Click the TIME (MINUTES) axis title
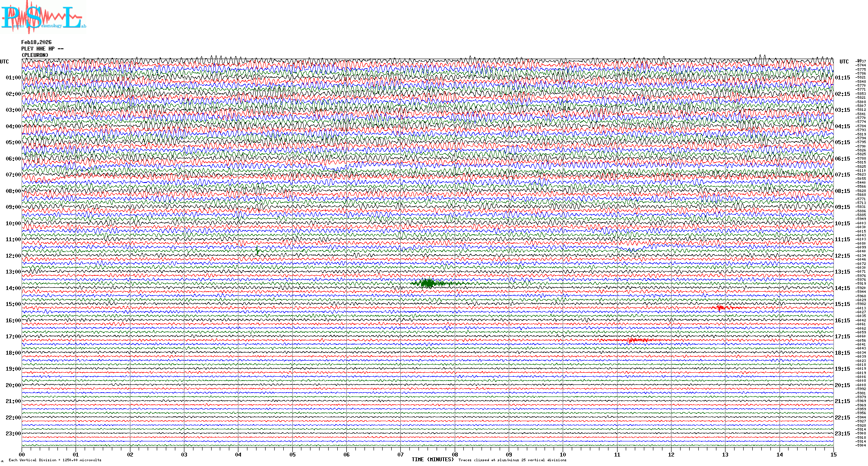The height and width of the screenshot is (466, 868). tap(432, 460)
